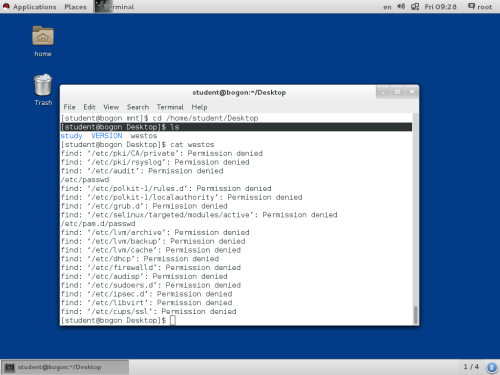Open the View menu in terminal
Image resolution: width=500 pixels, height=375 pixels.
point(111,107)
